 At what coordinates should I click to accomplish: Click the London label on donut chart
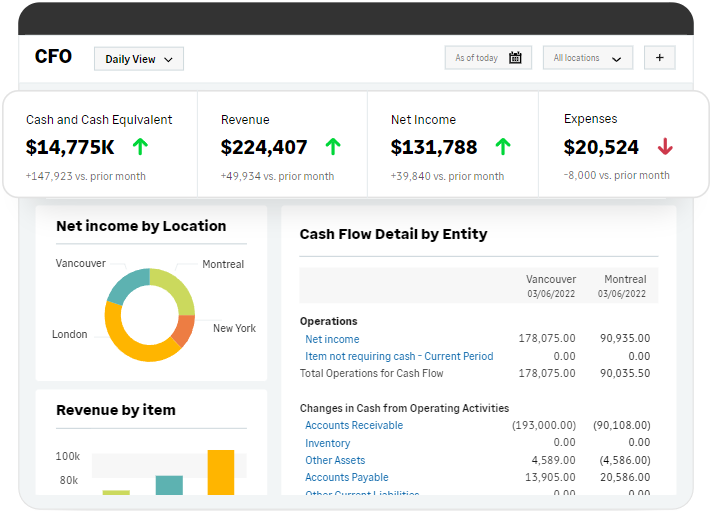coord(69,335)
